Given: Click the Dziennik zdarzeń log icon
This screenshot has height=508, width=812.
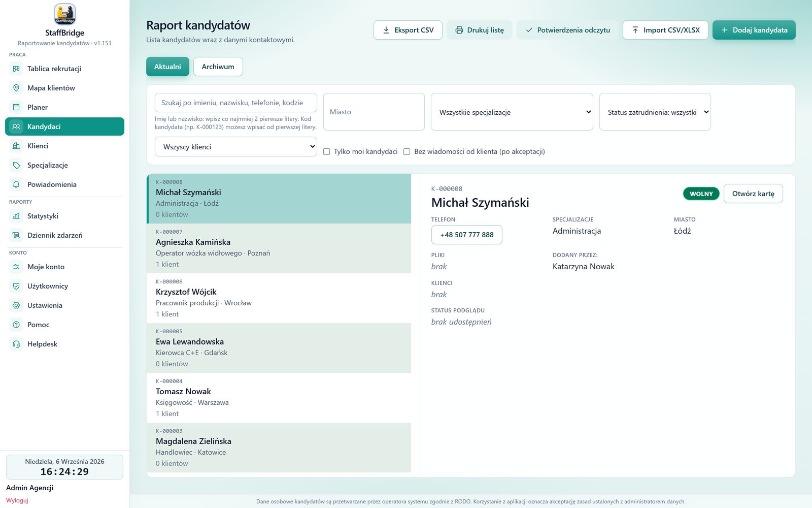Looking at the screenshot, I should [16, 235].
